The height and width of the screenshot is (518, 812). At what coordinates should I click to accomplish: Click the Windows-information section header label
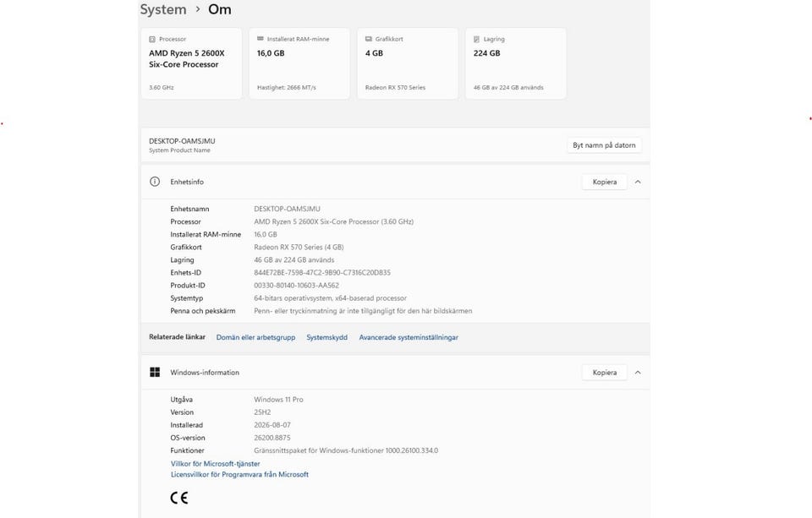click(205, 372)
